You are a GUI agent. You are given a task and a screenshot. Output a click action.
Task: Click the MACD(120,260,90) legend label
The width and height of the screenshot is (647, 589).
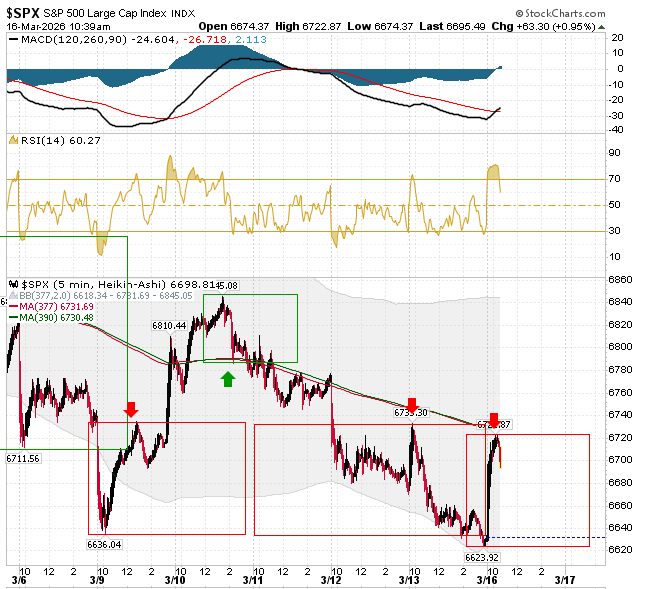[74, 40]
